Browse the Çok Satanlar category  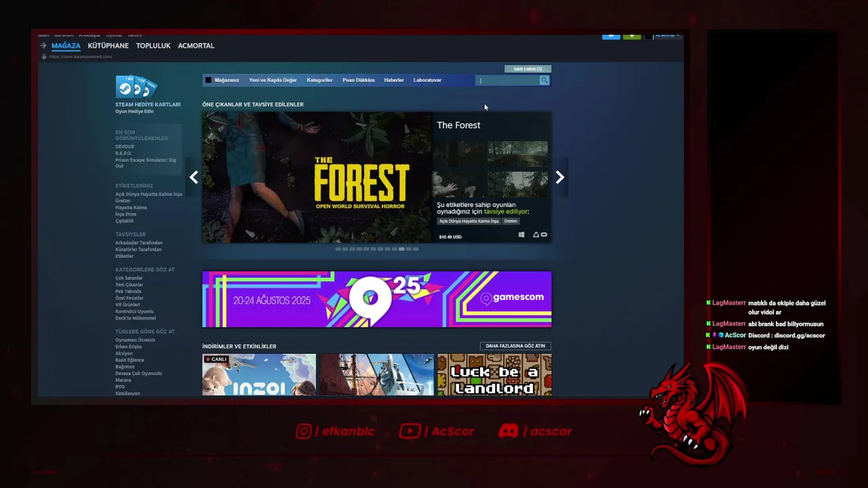point(129,278)
